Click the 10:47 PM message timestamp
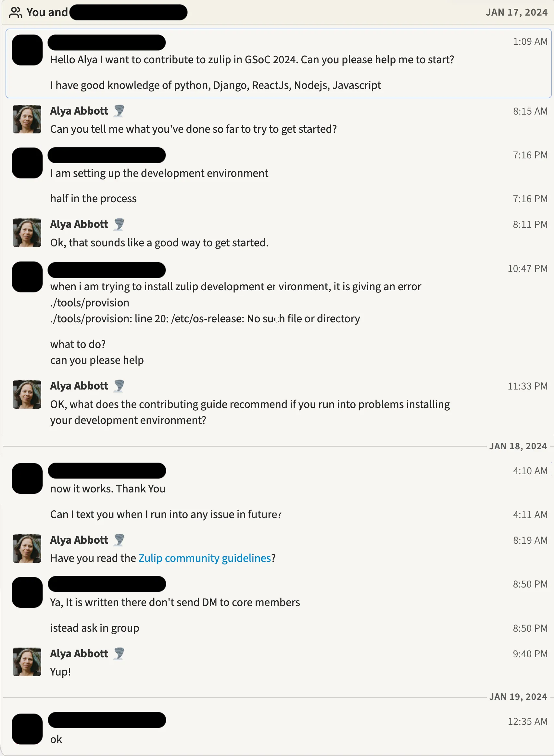The width and height of the screenshot is (554, 756). (x=527, y=269)
